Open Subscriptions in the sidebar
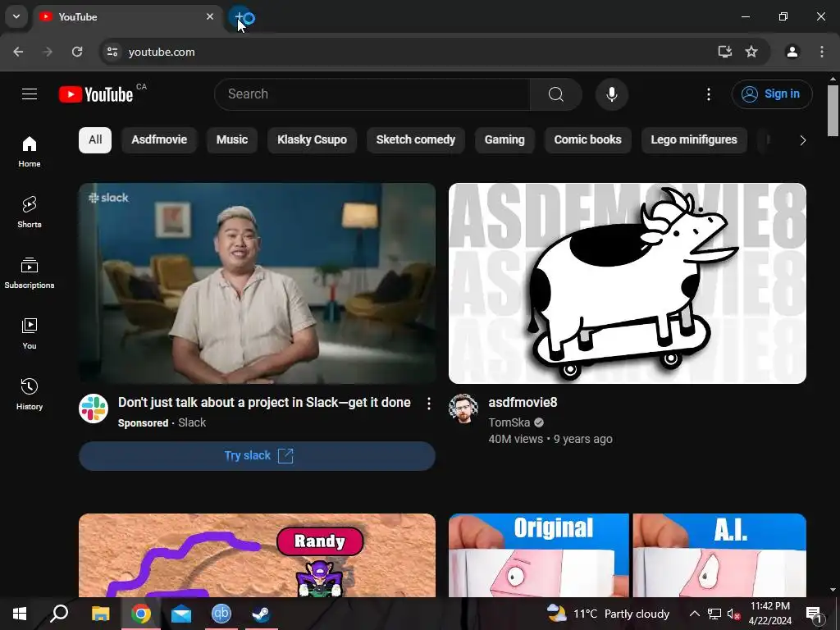Screen dimensions: 840x630 click(x=30, y=272)
